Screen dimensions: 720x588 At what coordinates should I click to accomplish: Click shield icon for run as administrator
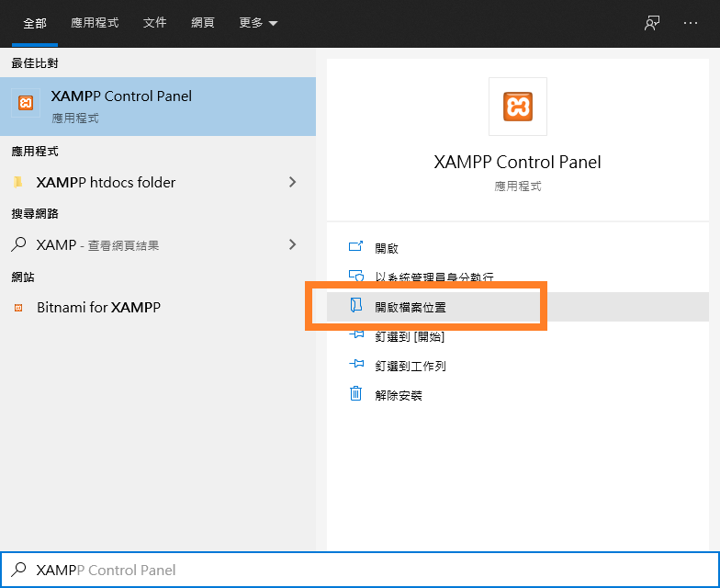pos(356,276)
